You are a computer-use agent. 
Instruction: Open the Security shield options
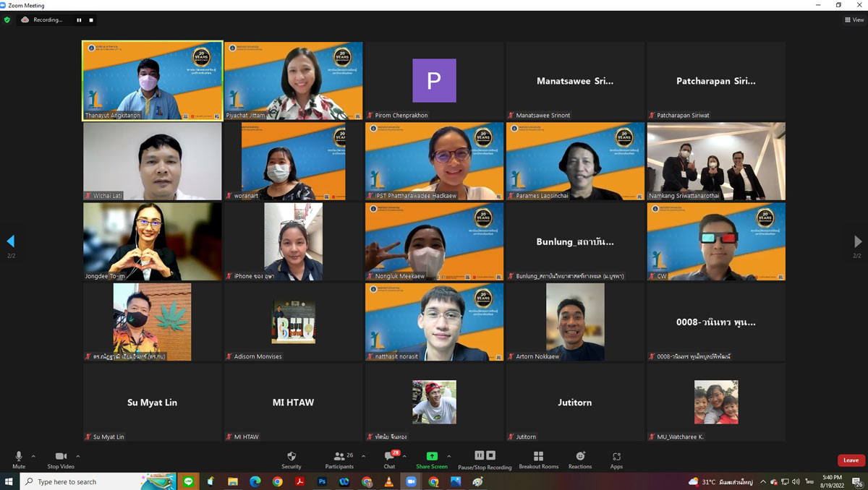pos(292,460)
